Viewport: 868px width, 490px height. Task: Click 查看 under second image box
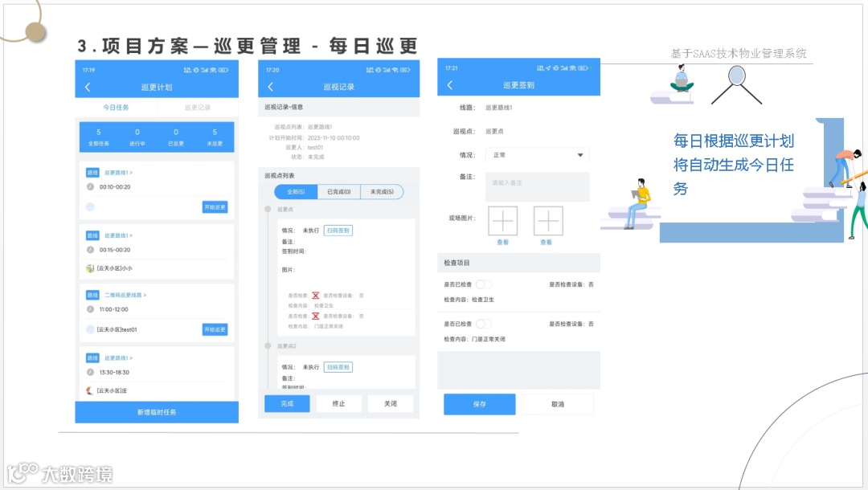[546, 243]
